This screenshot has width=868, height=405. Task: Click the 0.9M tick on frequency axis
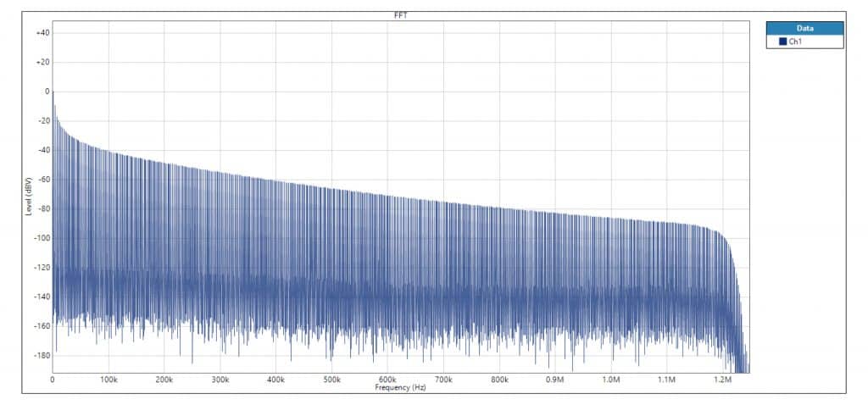(x=554, y=380)
